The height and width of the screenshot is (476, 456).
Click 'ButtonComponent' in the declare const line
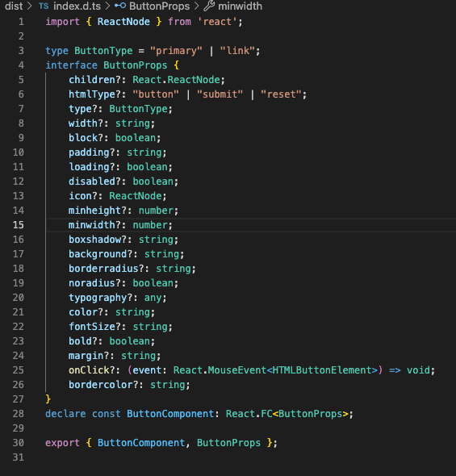[170, 414]
